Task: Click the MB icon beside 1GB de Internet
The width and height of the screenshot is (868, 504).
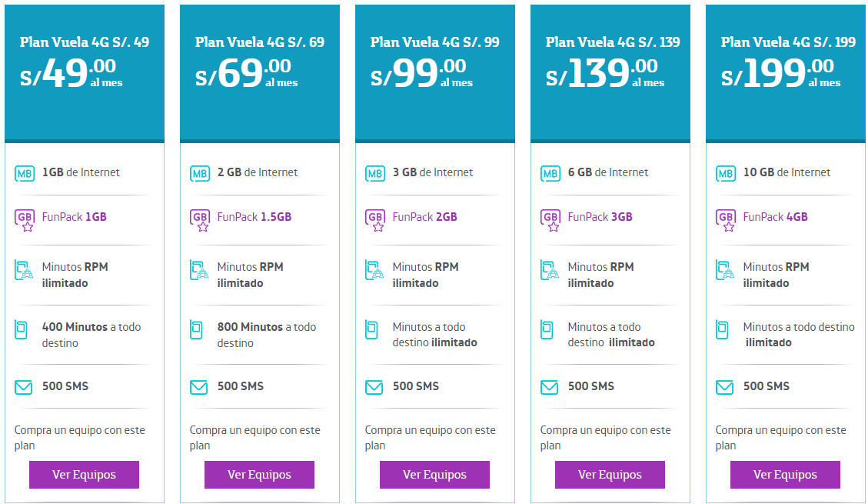Action: click(x=25, y=173)
